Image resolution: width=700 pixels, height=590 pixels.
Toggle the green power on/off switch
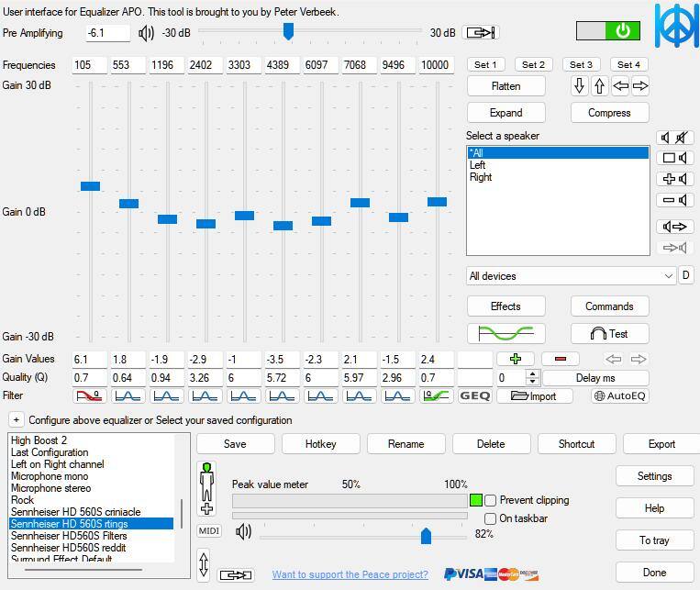606,31
